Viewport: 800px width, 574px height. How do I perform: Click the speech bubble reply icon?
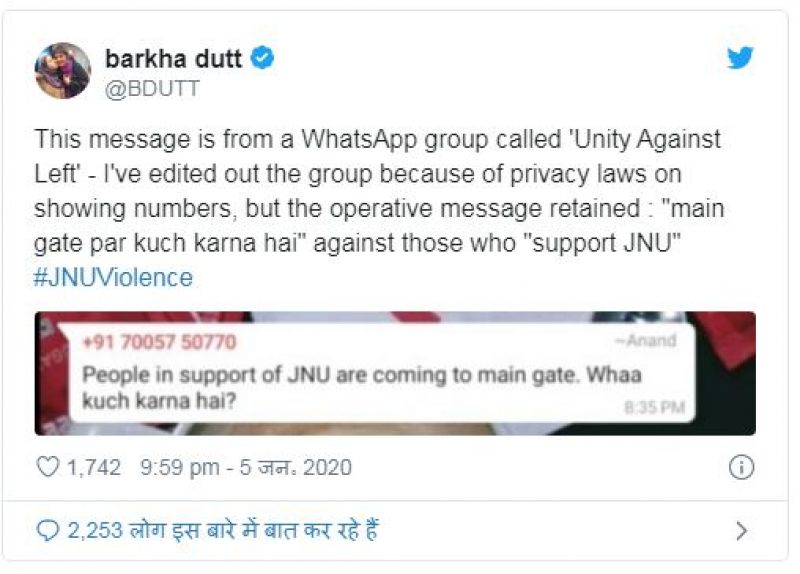pyautogui.click(x=48, y=531)
